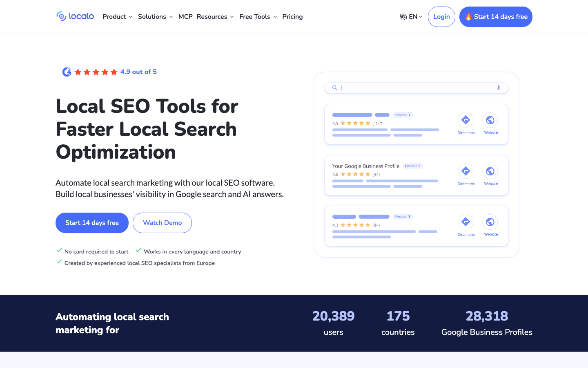Click the Directions icon in the Position 3 card

465,222
